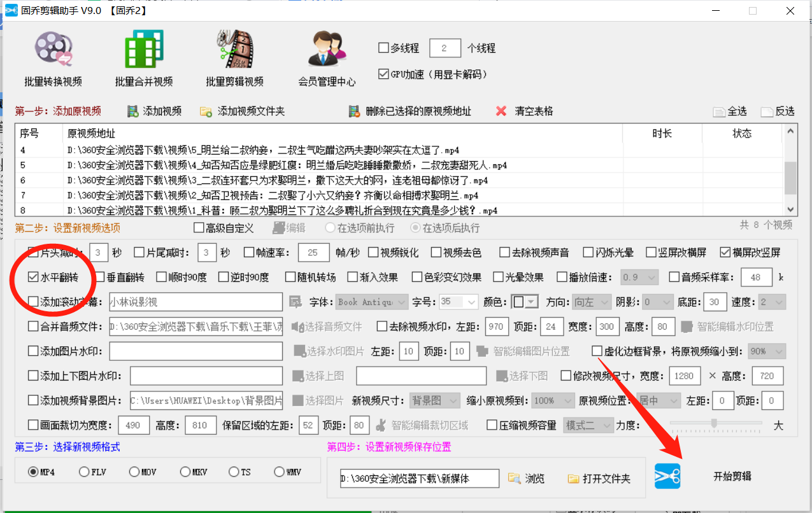Click the red X 清空表格 icon
The width and height of the screenshot is (812, 513).
click(501, 111)
